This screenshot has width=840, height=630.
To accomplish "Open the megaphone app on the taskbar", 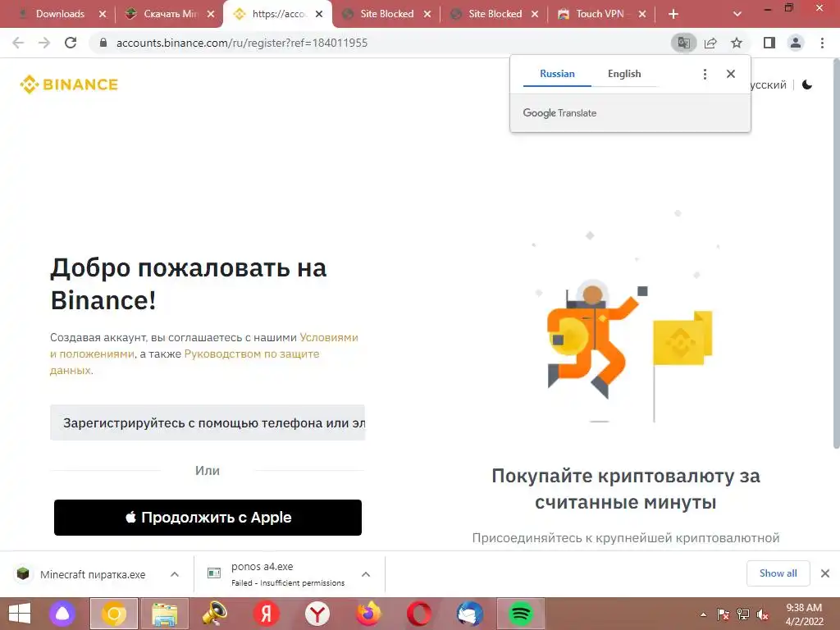I will point(214,614).
